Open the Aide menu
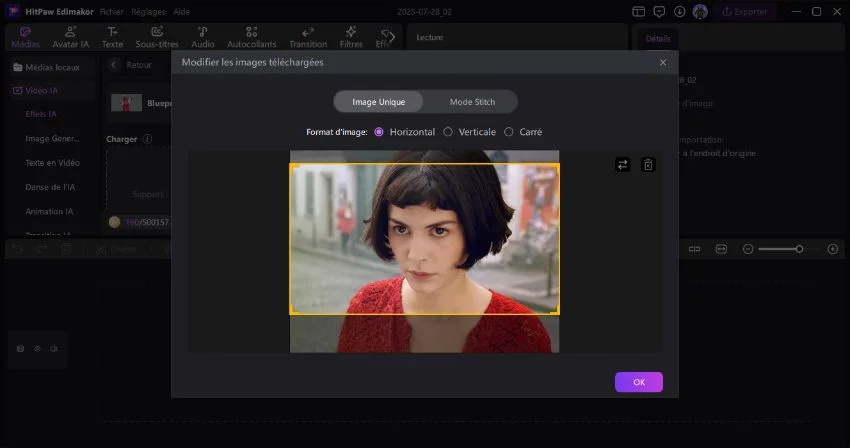 pos(182,11)
